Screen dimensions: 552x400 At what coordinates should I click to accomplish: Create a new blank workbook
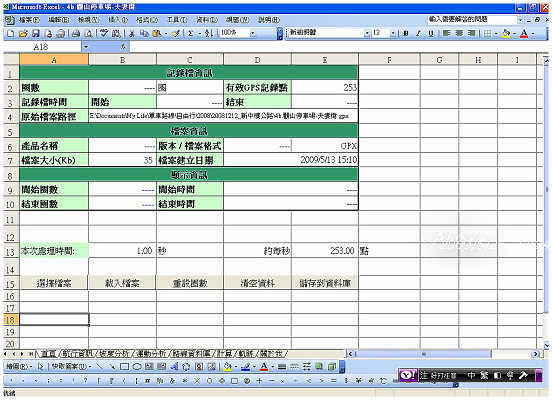click(10, 33)
